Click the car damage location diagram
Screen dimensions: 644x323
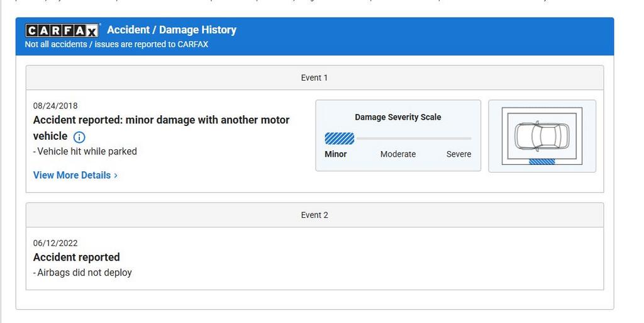pyautogui.click(x=542, y=136)
